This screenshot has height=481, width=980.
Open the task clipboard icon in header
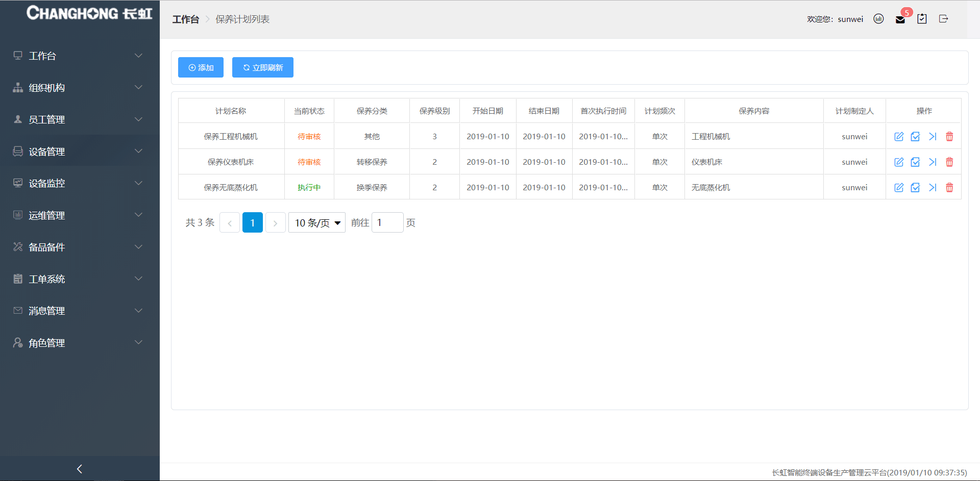point(922,19)
